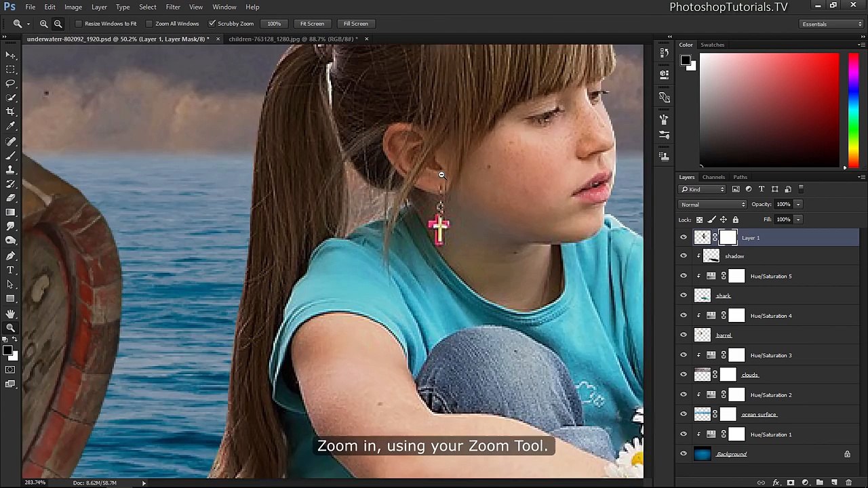Open the status bar info arrow

[x=144, y=483]
